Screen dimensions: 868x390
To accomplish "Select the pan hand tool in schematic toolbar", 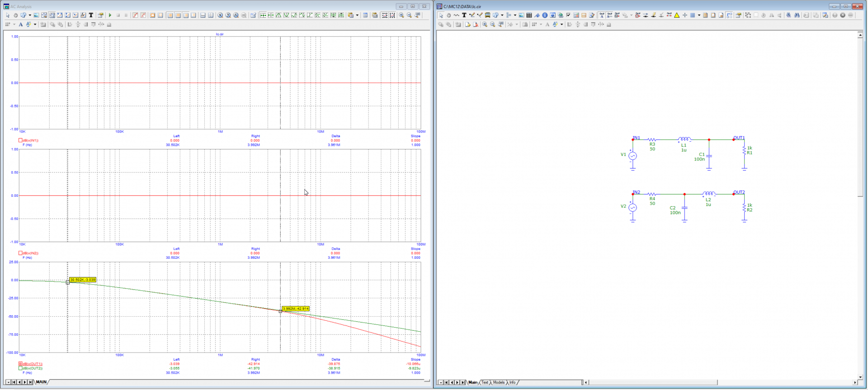I will [x=448, y=15].
